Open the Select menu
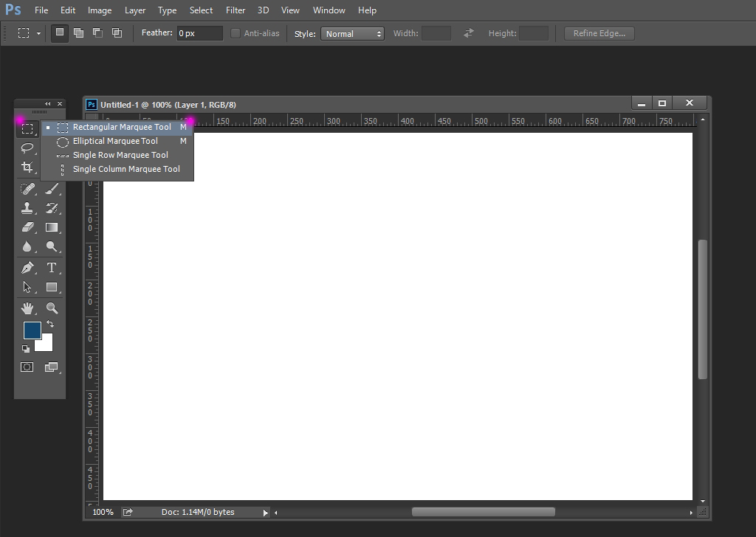 click(x=201, y=10)
